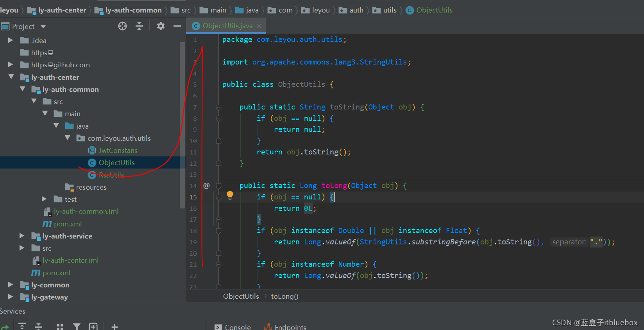Click ObjectUtils in top navigation breadcrumb
Screen dimensions: 644x330
pos(434,10)
